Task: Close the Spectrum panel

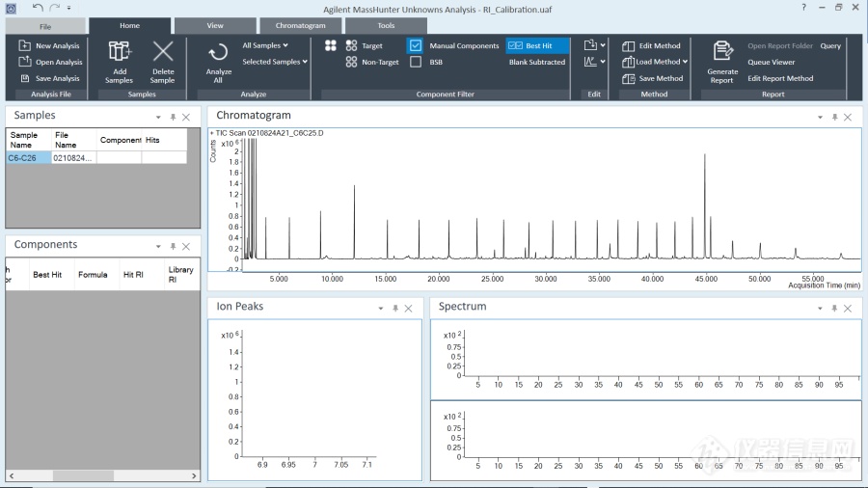Action: coord(848,309)
